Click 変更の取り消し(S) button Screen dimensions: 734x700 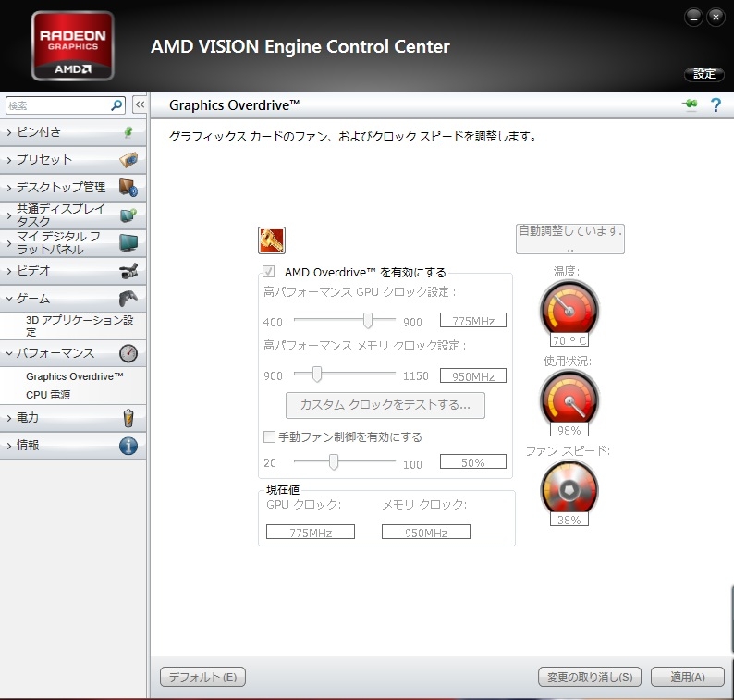590,677
